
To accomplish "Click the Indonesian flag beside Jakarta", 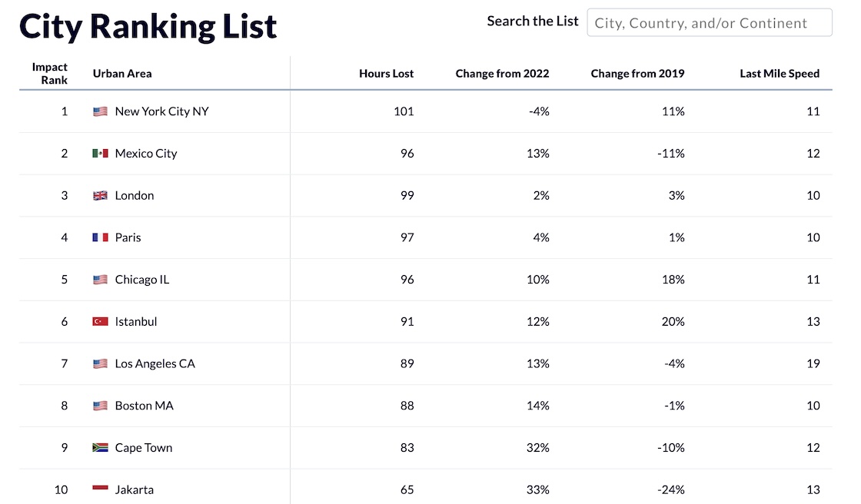I will [x=100, y=489].
